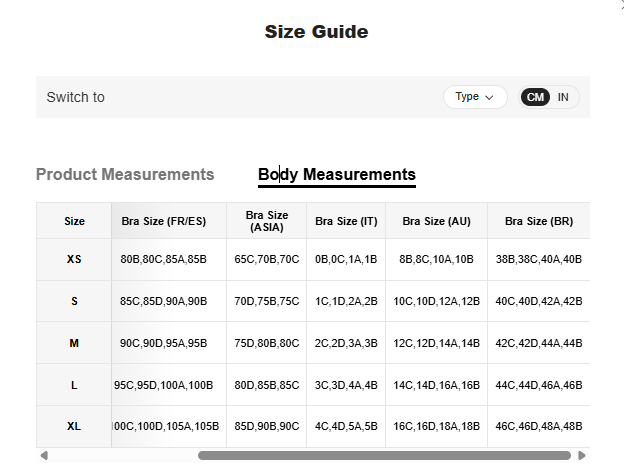Image resolution: width=624 pixels, height=464 pixels.
Task: Click the Bra Size (FR/ES) column header
Action: coord(168,221)
